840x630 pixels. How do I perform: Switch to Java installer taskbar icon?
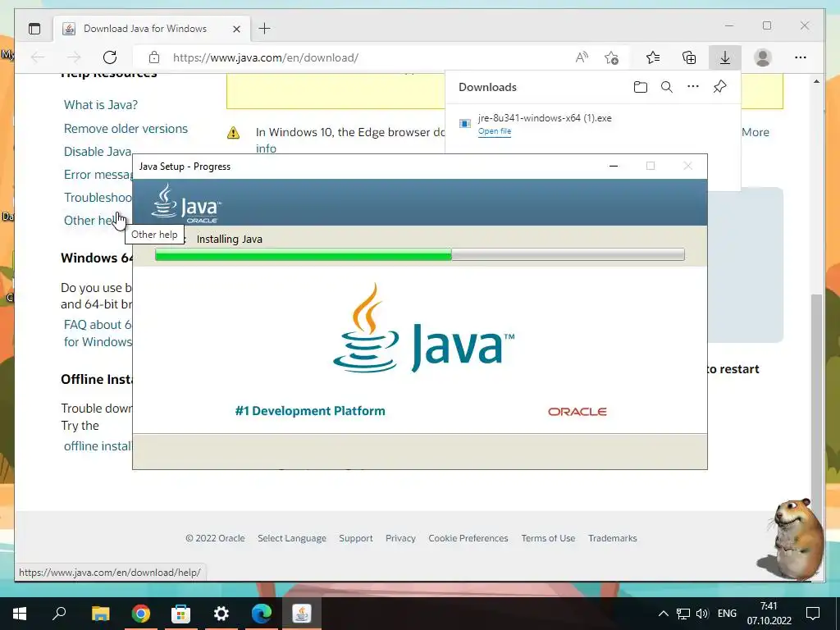(302, 614)
